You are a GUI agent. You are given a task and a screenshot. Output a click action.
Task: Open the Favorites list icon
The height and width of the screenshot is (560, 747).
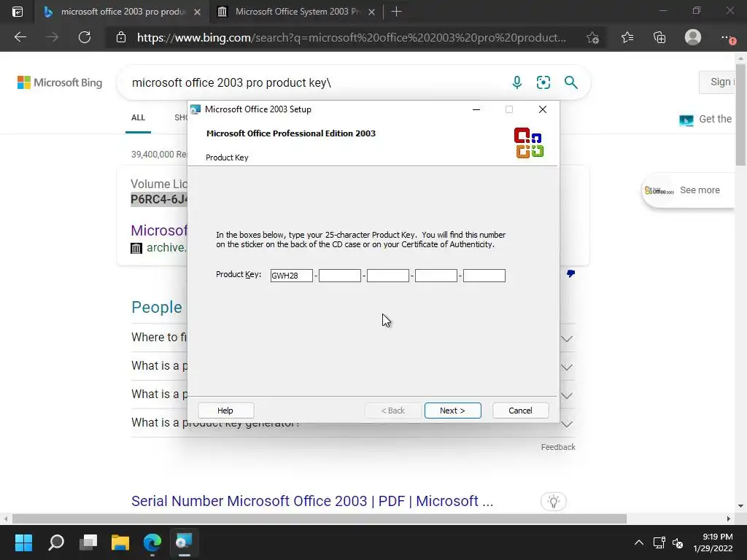coord(627,38)
